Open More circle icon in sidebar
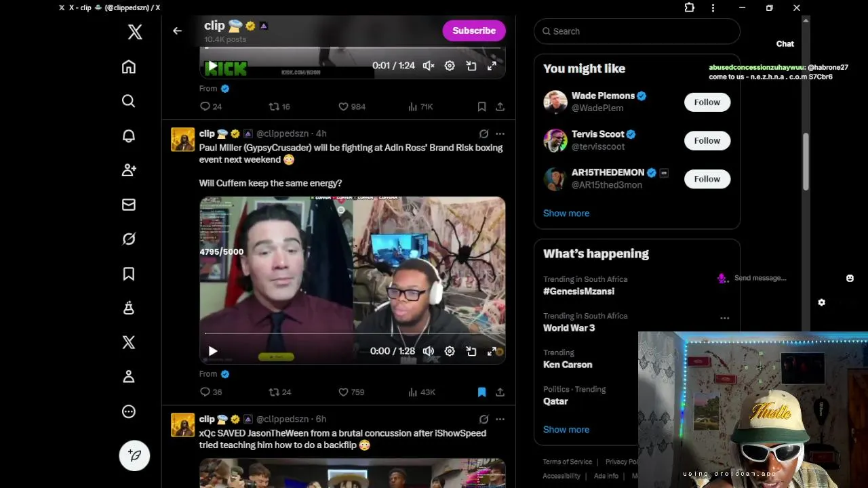 (x=129, y=411)
